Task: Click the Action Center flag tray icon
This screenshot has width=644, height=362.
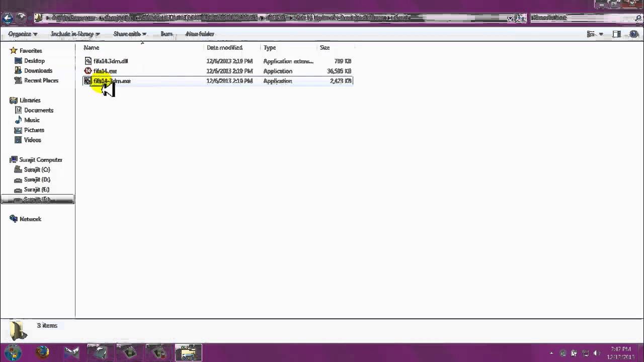Action: tap(574, 353)
